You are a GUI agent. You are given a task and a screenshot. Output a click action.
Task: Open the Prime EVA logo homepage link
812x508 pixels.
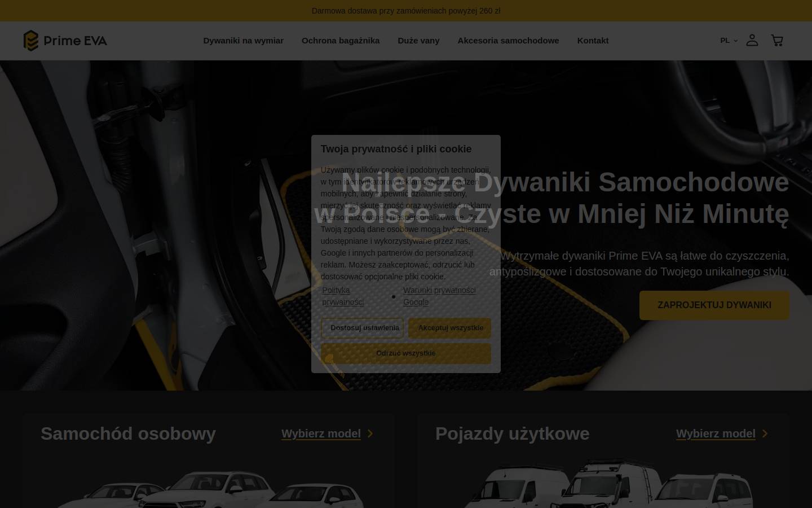(65, 41)
